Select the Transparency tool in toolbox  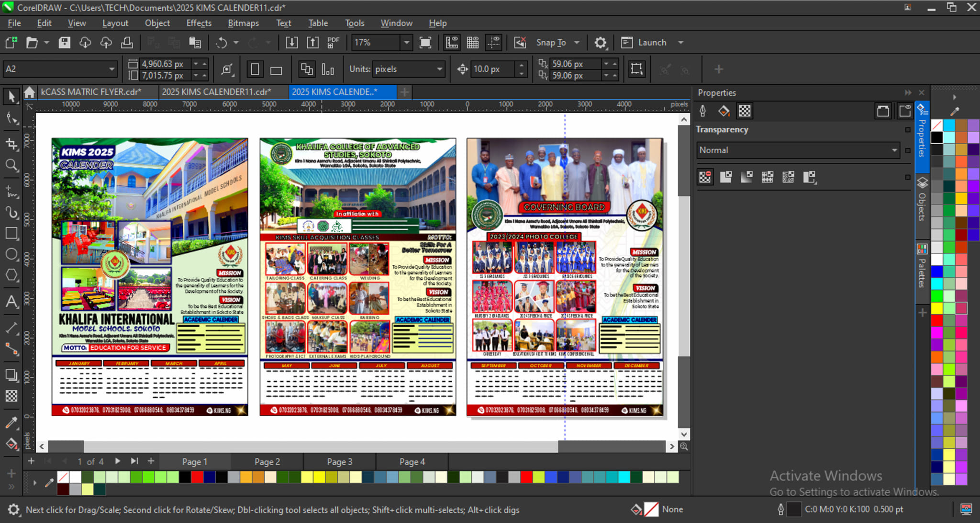(11, 396)
